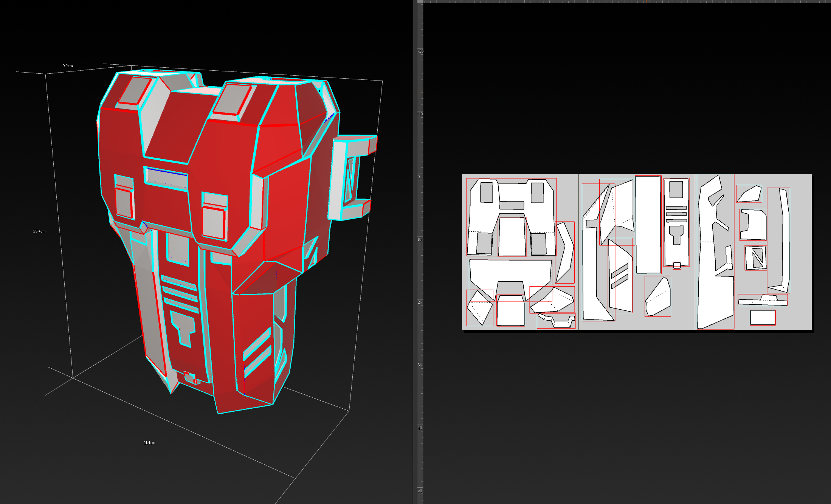The width and height of the screenshot is (831, 504).
Task: Click the 50 mark on the vertical ruler
Action: pyautogui.click(x=420, y=490)
